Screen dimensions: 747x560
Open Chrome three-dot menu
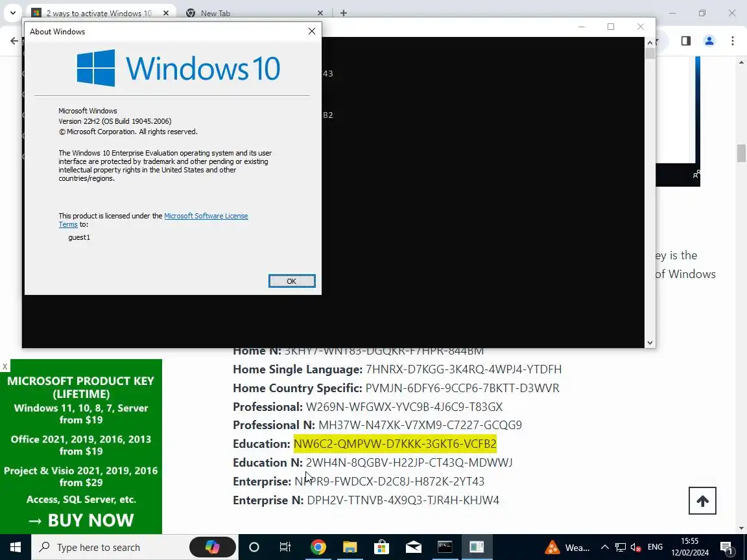(x=733, y=41)
